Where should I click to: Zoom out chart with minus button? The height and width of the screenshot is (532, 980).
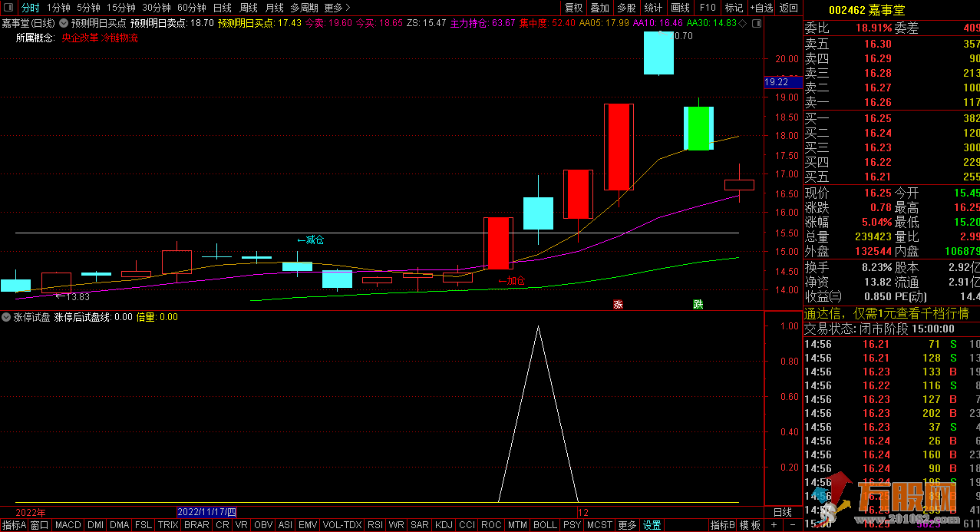click(793, 525)
